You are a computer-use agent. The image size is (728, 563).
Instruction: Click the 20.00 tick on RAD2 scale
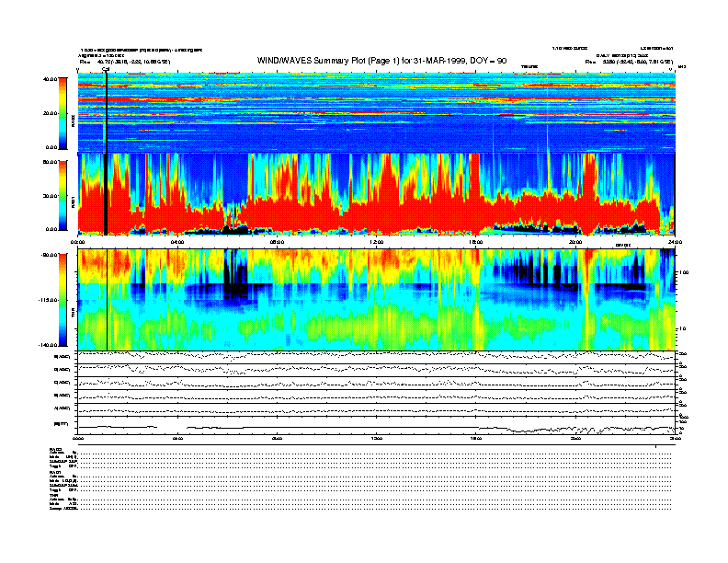click(x=50, y=113)
